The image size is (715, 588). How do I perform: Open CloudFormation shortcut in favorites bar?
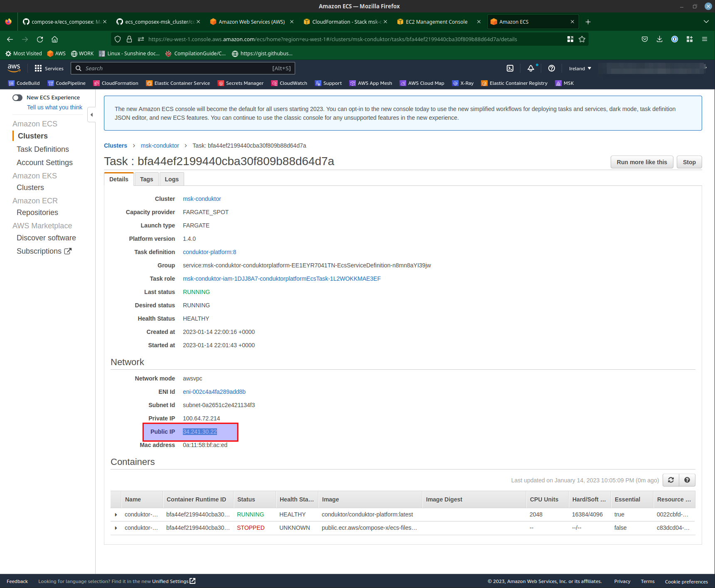tap(116, 83)
